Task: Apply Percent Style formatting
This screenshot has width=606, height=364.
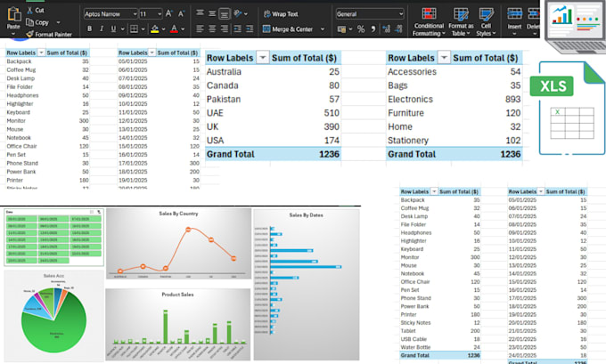Action: pos(361,29)
